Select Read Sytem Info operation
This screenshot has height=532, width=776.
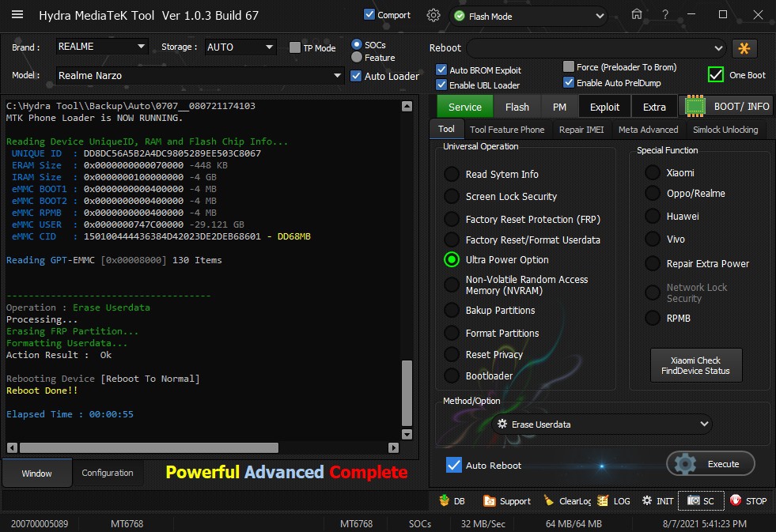click(452, 174)
